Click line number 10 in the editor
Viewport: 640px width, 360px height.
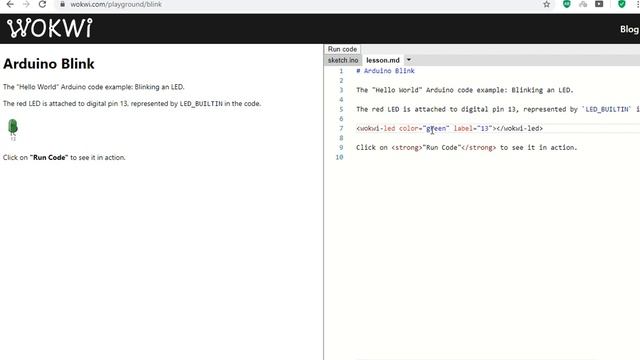pyautogui.click(x=339, y=157)
